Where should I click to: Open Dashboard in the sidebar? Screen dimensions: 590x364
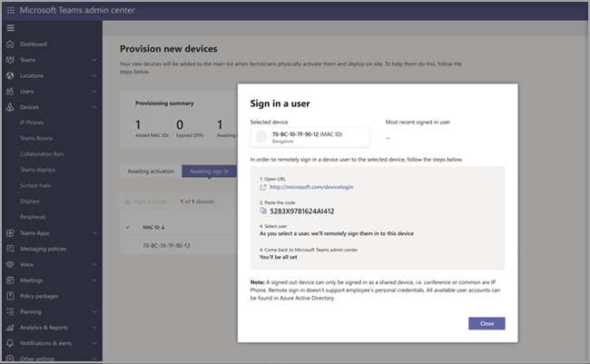tap(34, 44)
